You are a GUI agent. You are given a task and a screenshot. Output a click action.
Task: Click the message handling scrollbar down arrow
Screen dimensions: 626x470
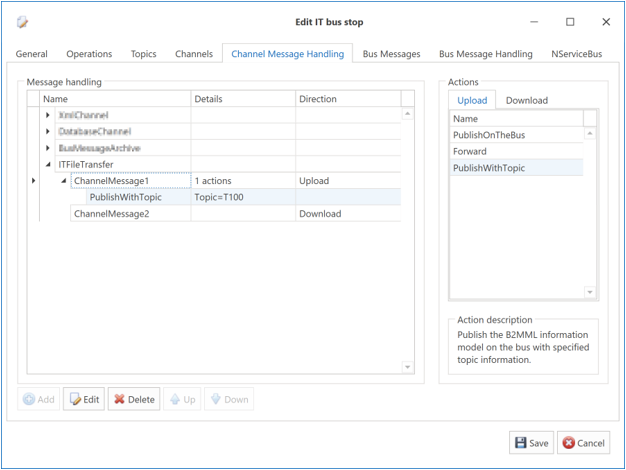(x=408, y=367)
